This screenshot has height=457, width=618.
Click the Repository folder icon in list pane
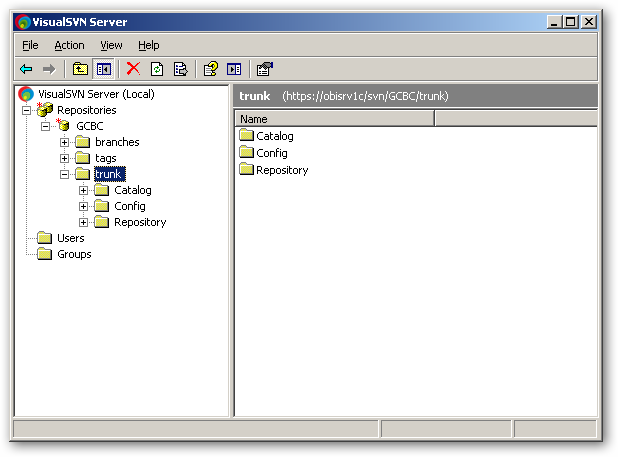[246, 169]
